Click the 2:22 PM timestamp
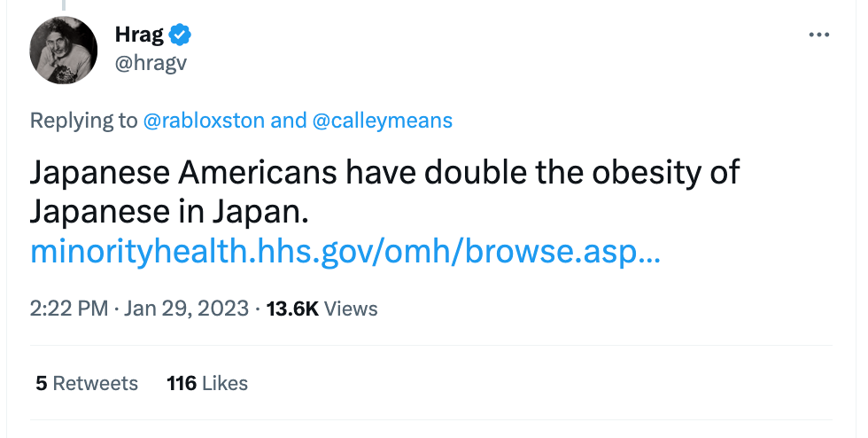Image resolution: width=868 pixels, height=438 pixels. [68, 309]
